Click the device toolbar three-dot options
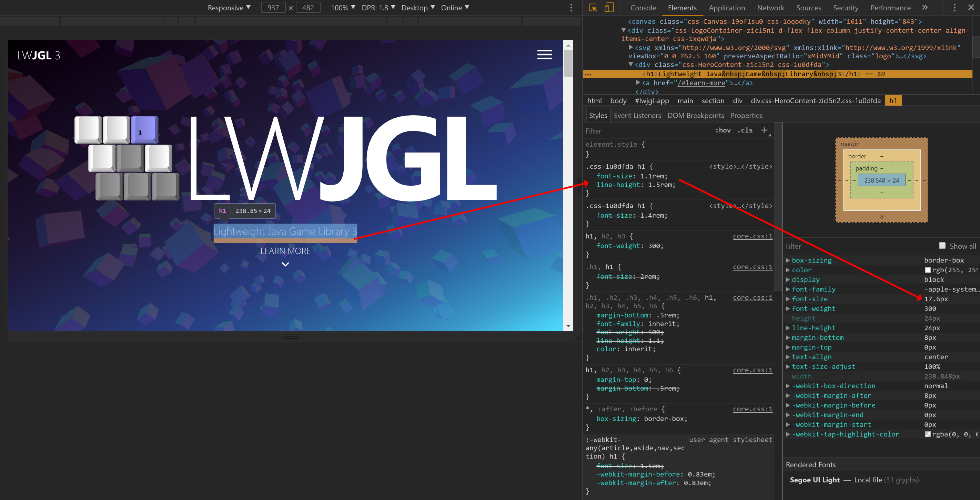 tap(571, 8)
